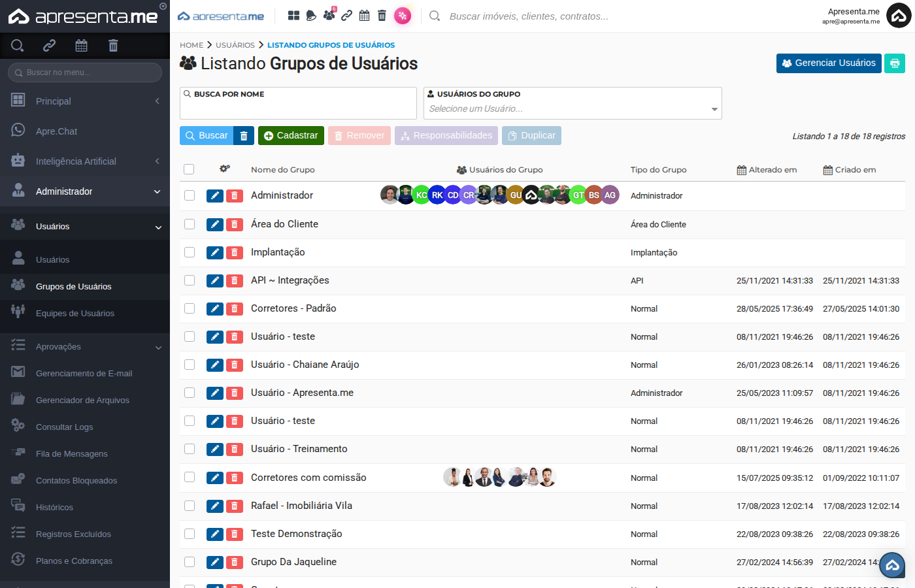915x588 pixels.
Task: Edit the Corretores com comissão group
Action: coord(215,478)
